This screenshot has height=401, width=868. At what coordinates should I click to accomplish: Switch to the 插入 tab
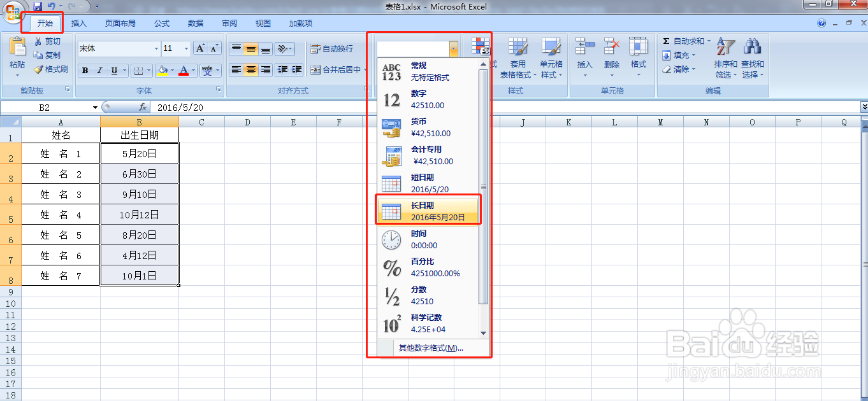tap(78, 24)
